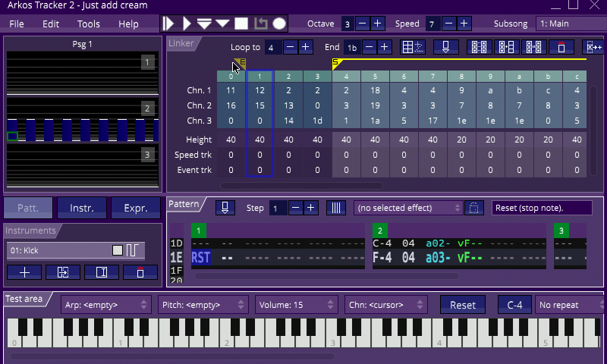Increase the Octave with plus button
607x364 pixels.
pyautogui.click(x=378, y=24)
